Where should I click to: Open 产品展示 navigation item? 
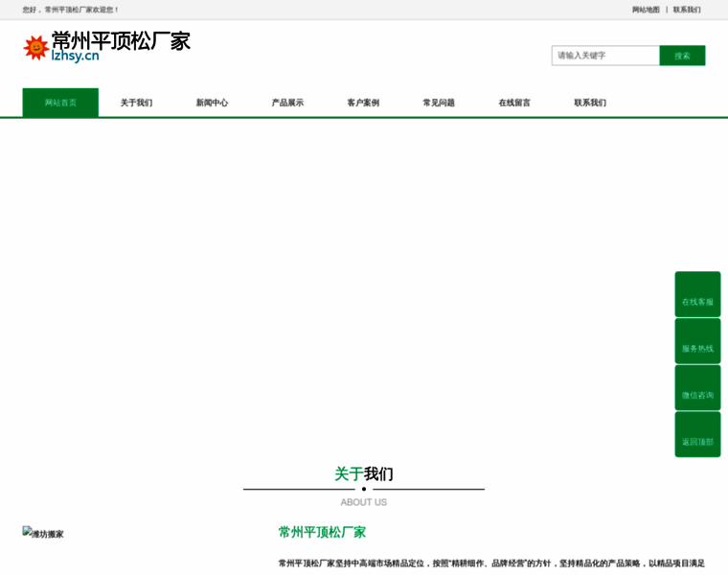coord(287,103)
